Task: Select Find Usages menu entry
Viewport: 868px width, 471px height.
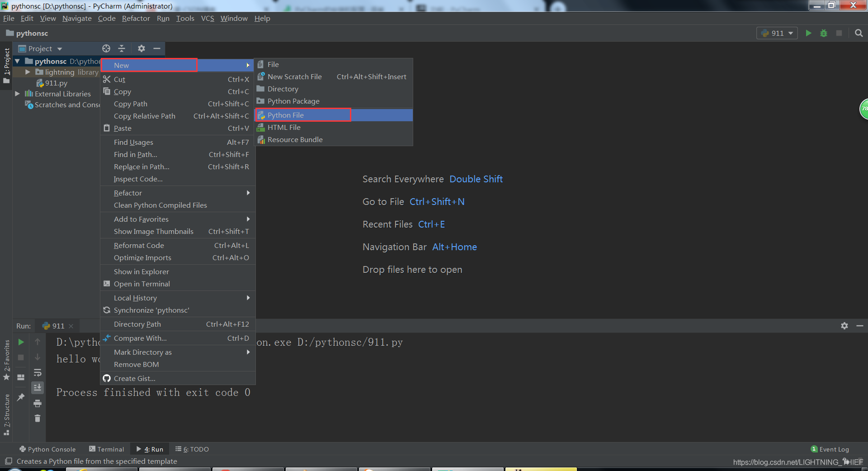Action: pos(178,142)
